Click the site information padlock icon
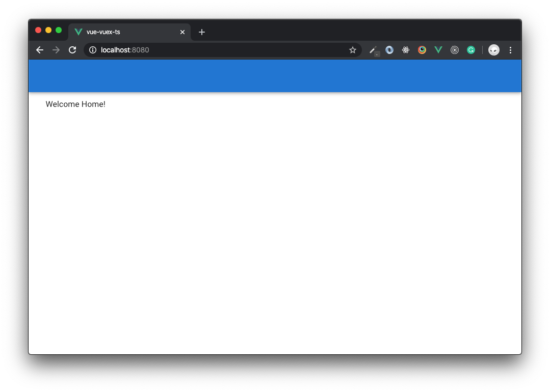Screen dimensions: 550x392 coord(92,50)
